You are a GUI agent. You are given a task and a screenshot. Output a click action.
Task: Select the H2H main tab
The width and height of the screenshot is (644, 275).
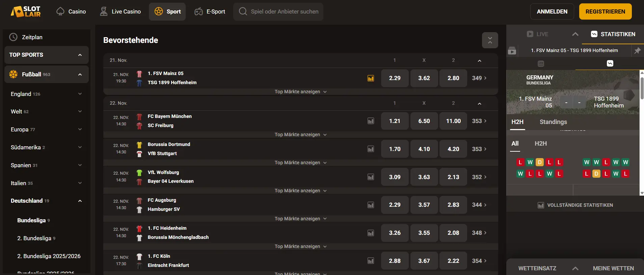(517, 122)
